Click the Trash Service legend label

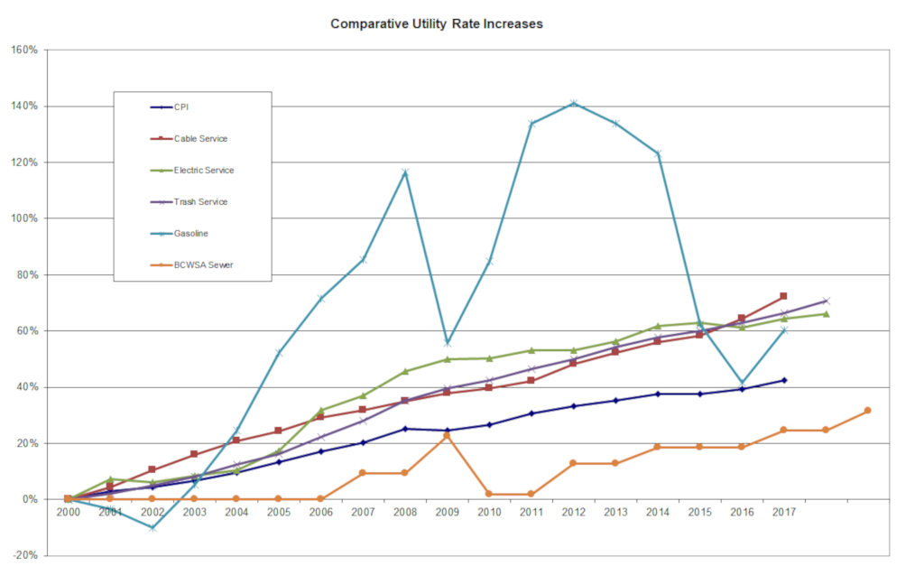point(199,202)
